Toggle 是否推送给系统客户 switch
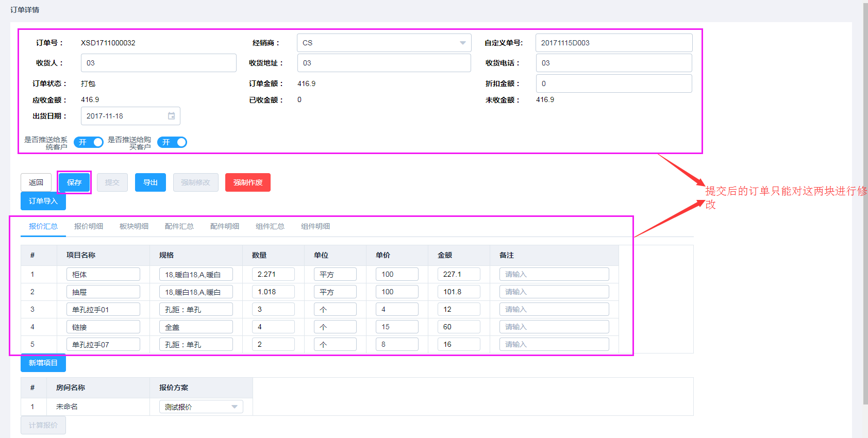Screen dimensions: 868x438 point(89,142)
